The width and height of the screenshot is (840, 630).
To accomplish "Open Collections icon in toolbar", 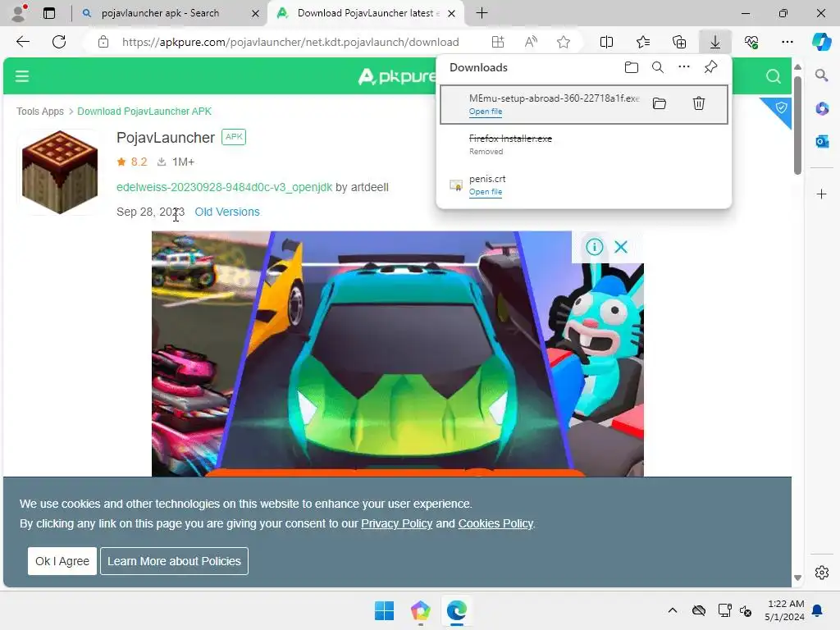I will point(678,42).
